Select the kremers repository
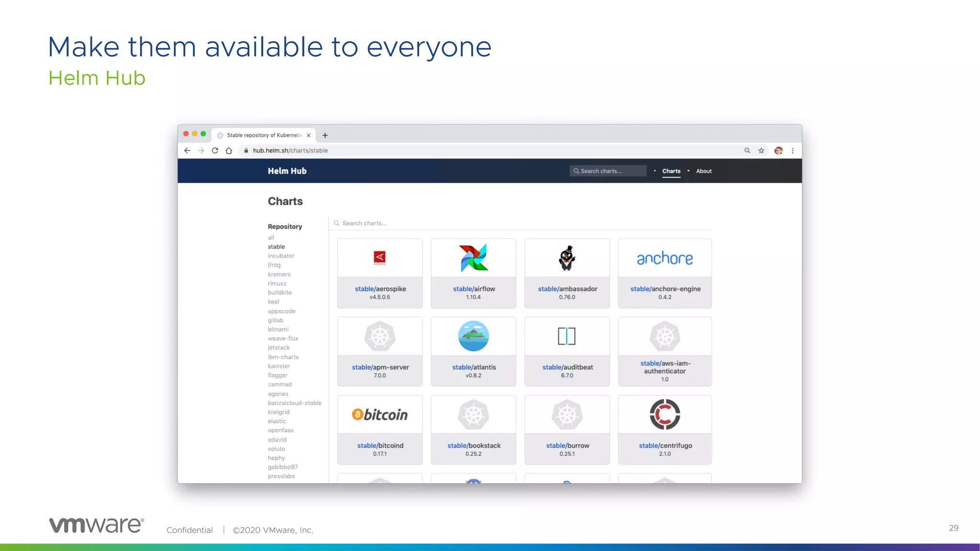 click(279, 275)
